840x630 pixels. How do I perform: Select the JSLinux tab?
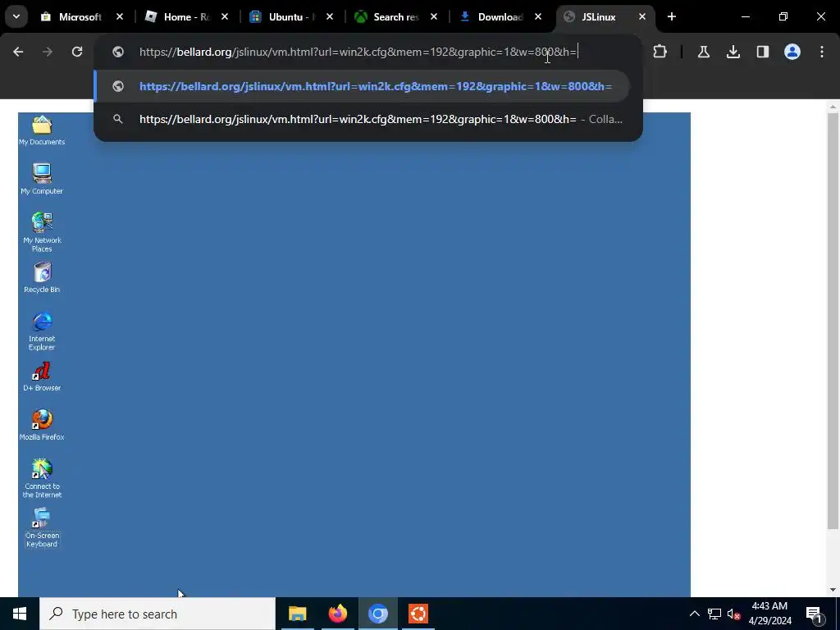598,16
